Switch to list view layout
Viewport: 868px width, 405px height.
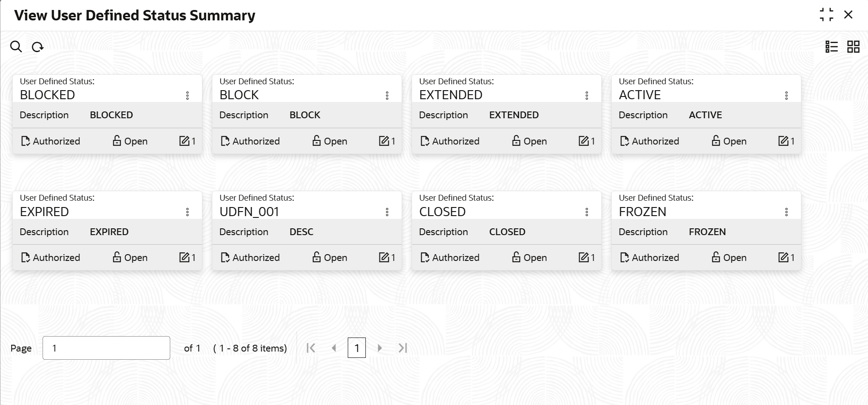831,47
